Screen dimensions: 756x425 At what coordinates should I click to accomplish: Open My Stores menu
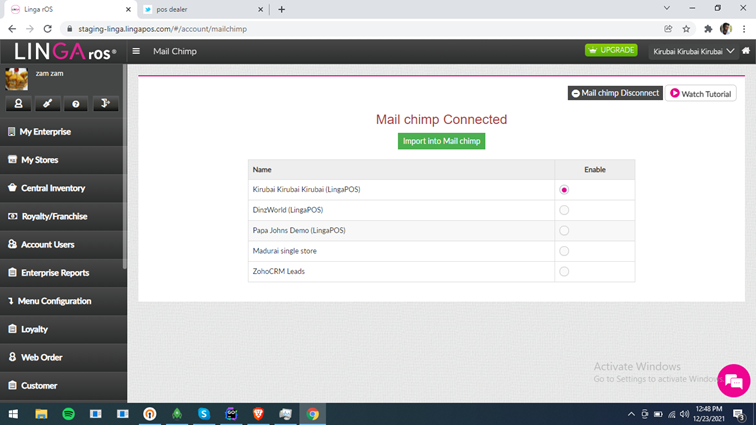(63, 160)
